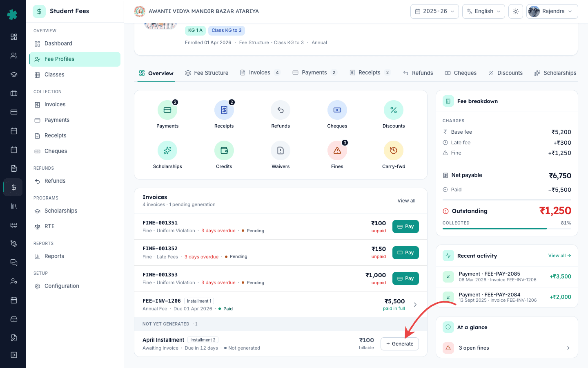
Task: Open the graduation cap icon in left rail
Action: 13,74
